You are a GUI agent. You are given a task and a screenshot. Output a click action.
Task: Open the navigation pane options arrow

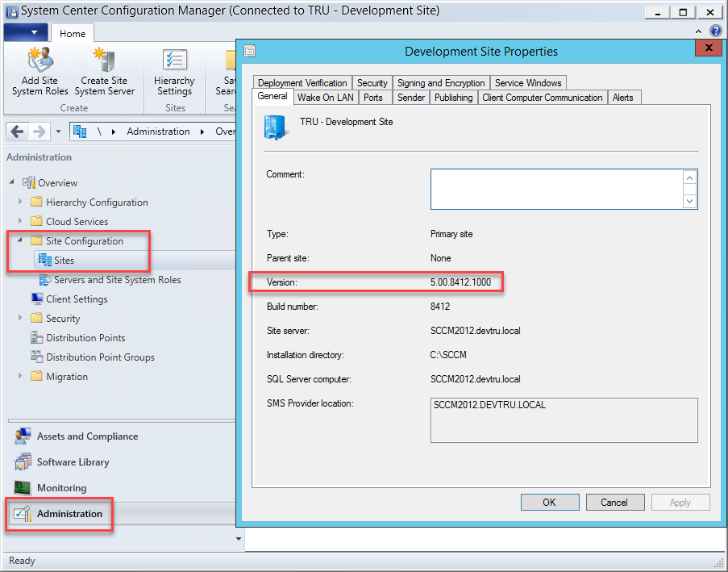pos(239,539)
